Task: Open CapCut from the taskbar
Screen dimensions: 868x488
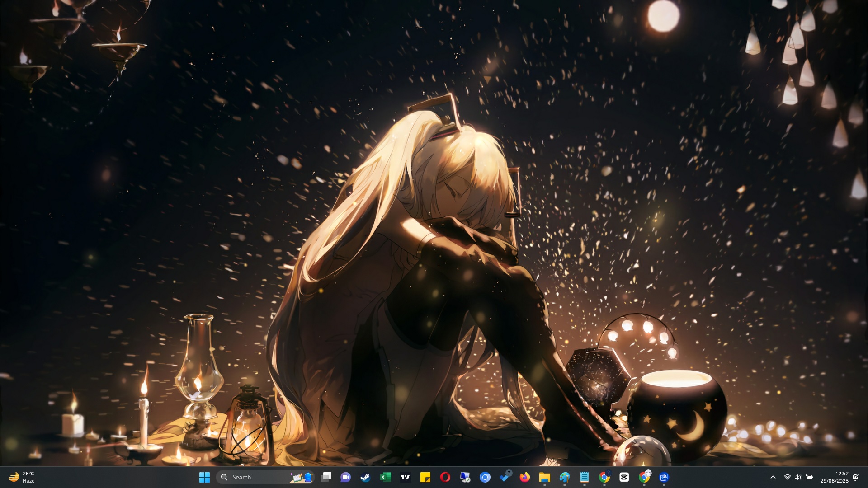Action: 624,477
